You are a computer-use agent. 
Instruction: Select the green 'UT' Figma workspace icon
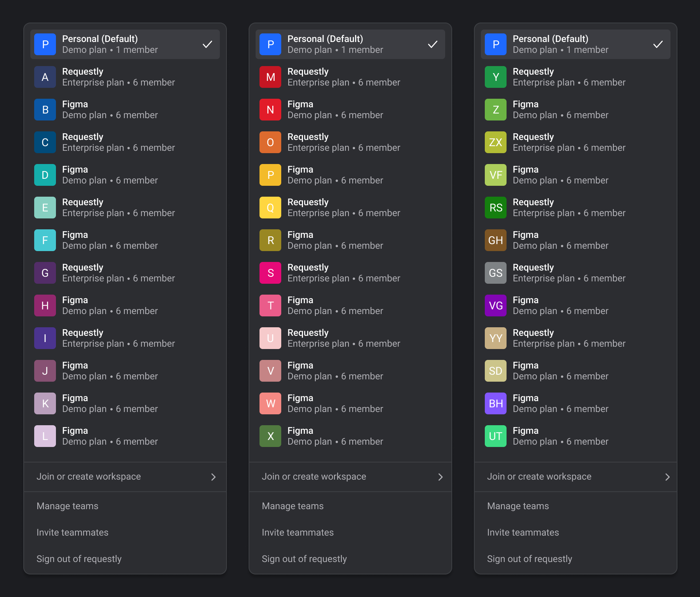click(x=496, y=436)
